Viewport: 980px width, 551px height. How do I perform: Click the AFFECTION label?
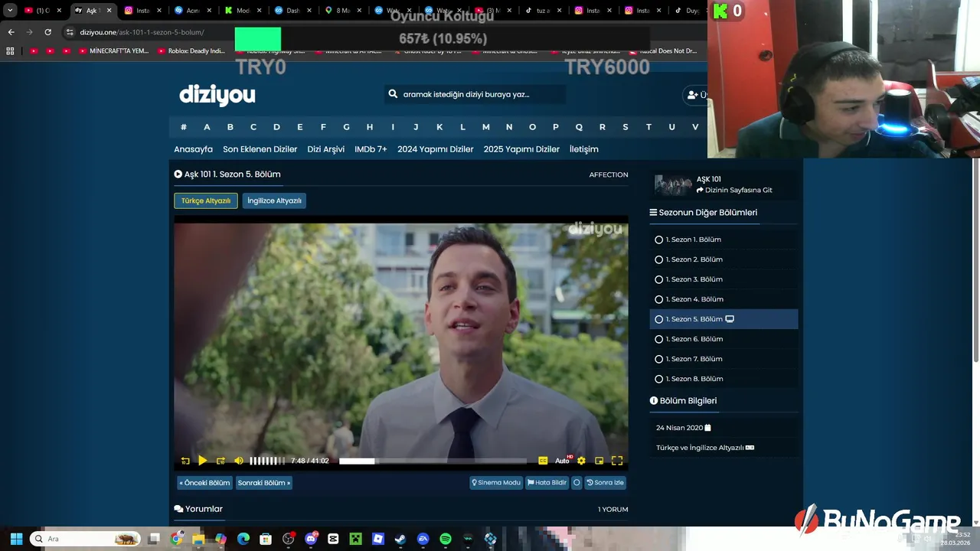[x=609, y=174]
